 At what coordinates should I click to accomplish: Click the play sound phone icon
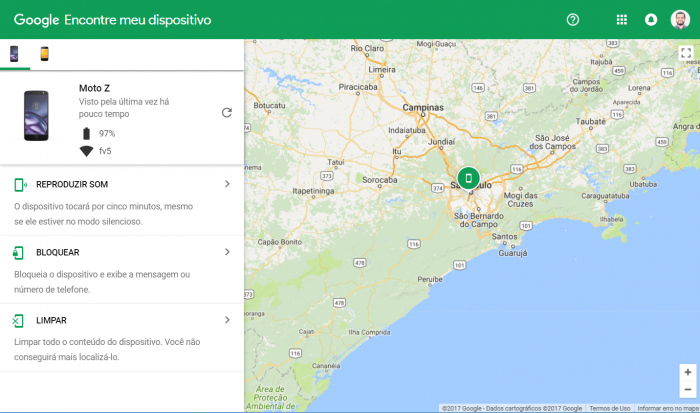(x=20, y=184)
